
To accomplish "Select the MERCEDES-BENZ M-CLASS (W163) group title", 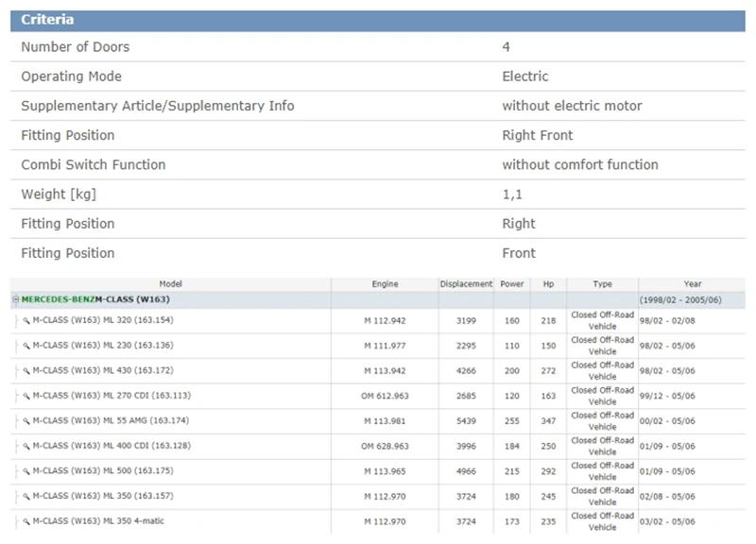I will (x=95, y=299).
